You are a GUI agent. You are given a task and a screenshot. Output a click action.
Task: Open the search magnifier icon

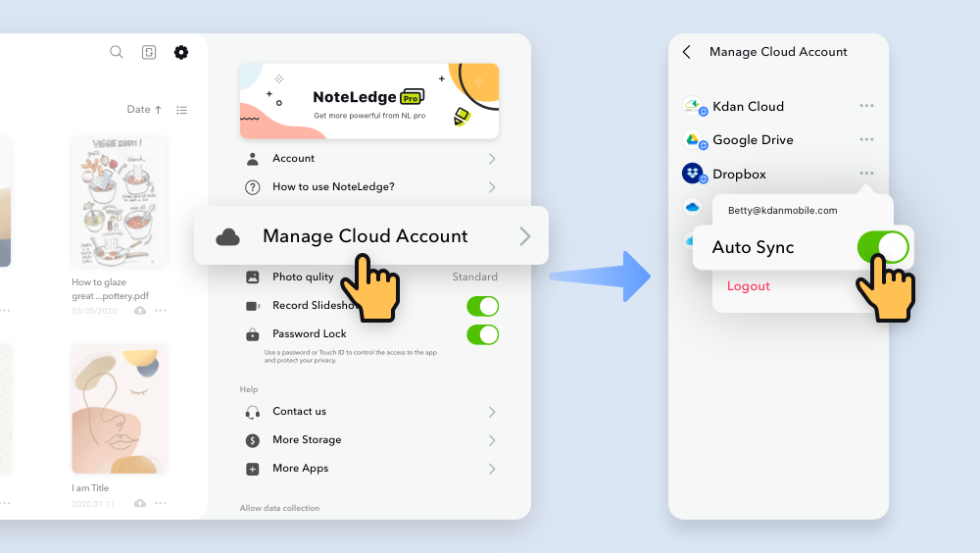(x=117, y=52)
